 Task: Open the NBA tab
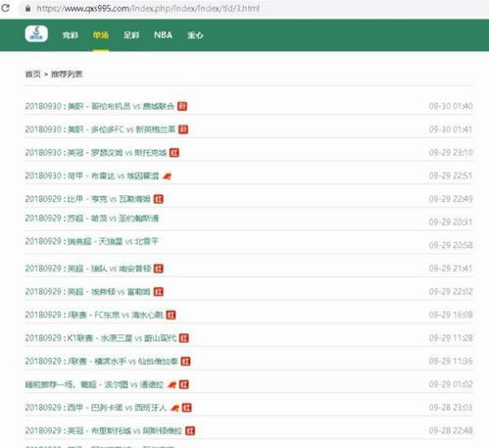tap(163, 35)
